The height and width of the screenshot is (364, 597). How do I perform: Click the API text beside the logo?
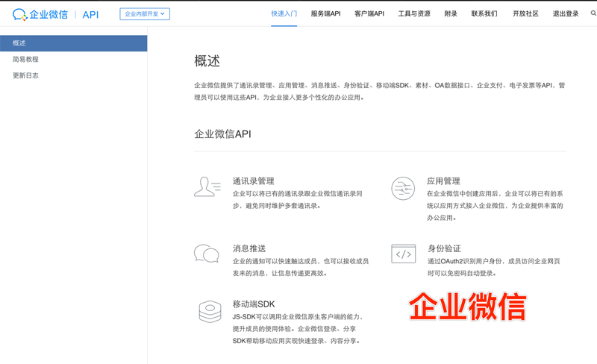click(90, 15)
